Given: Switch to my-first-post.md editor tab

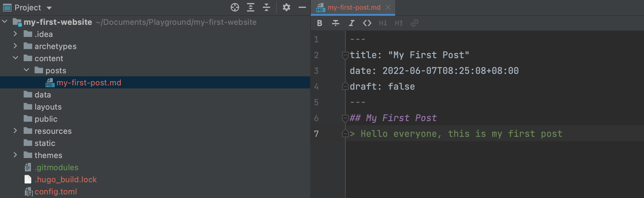Looking at the screenshot, I should pyautogui.click(x=354, y=7).
